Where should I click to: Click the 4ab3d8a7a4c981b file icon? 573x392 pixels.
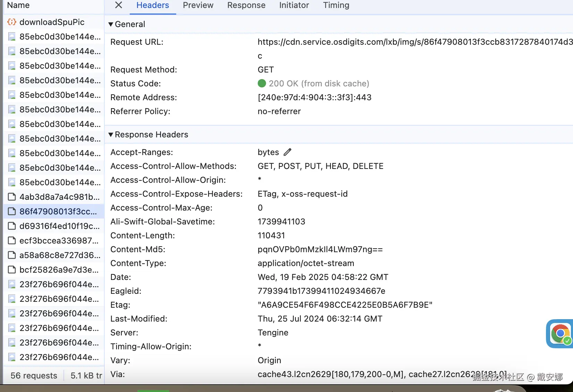pyautogui.click(x=12, y=197)
